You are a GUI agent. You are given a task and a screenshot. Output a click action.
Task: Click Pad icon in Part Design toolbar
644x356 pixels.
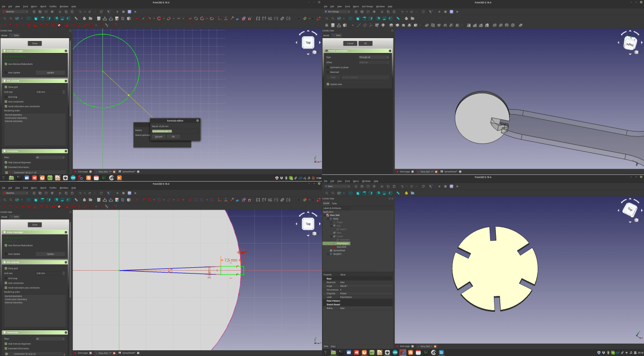pyautogui.click(x=391, y=25)
